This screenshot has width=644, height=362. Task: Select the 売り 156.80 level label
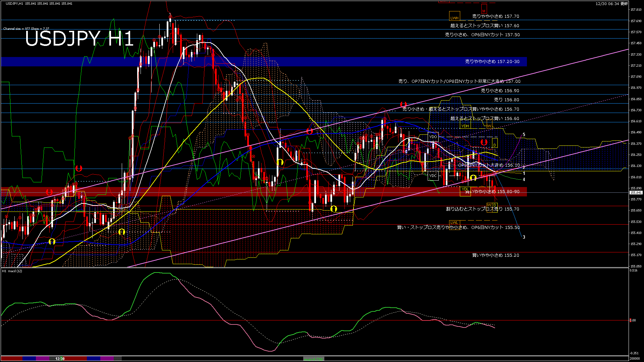coord(506,100)
